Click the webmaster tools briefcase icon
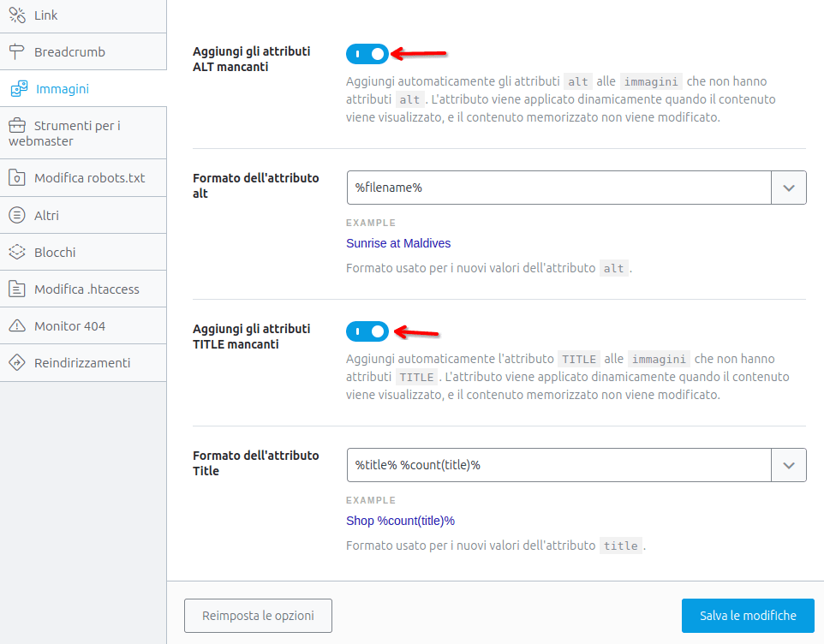 pos(17,126)
